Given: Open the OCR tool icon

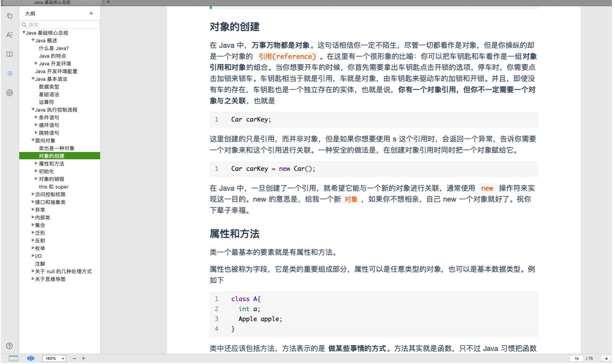Looking at the screenshot, I should tap(10, 93).
